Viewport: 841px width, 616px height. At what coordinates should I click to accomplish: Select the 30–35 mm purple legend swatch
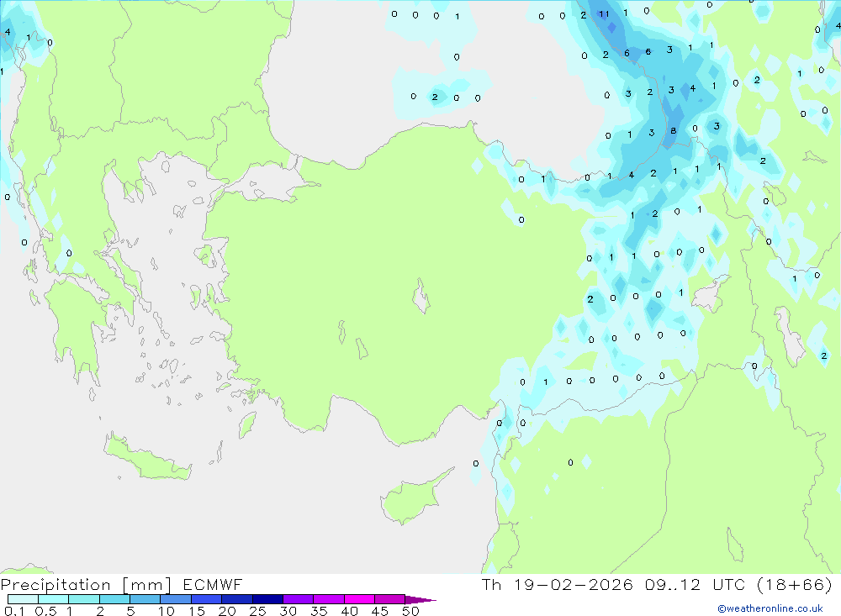298,599
